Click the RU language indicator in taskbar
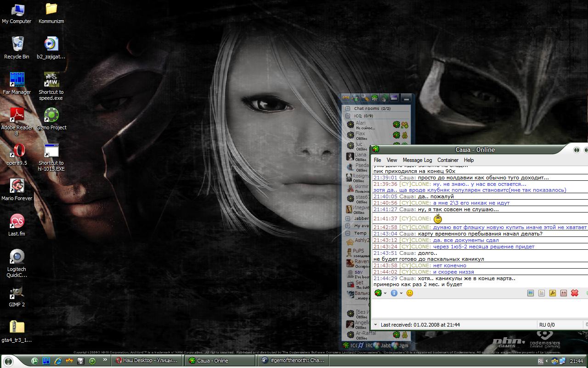The image size is (588, 368). [x=540, y=361]
